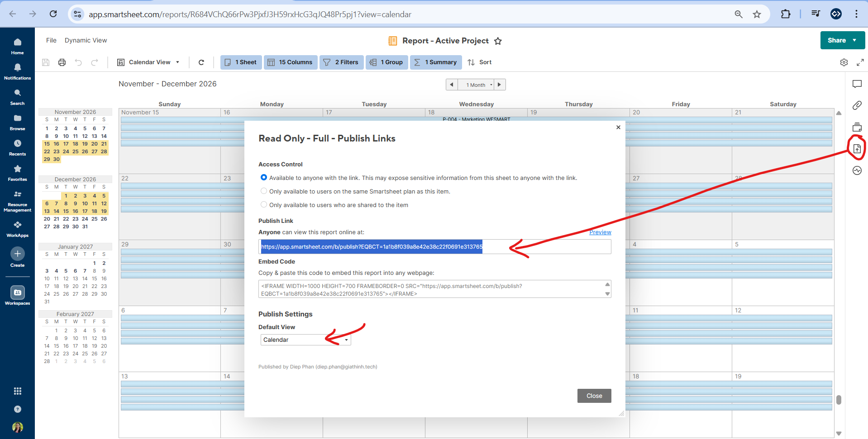Open the browser Extensions puzzle icon

pyautogui.click(x=786, y=14)
